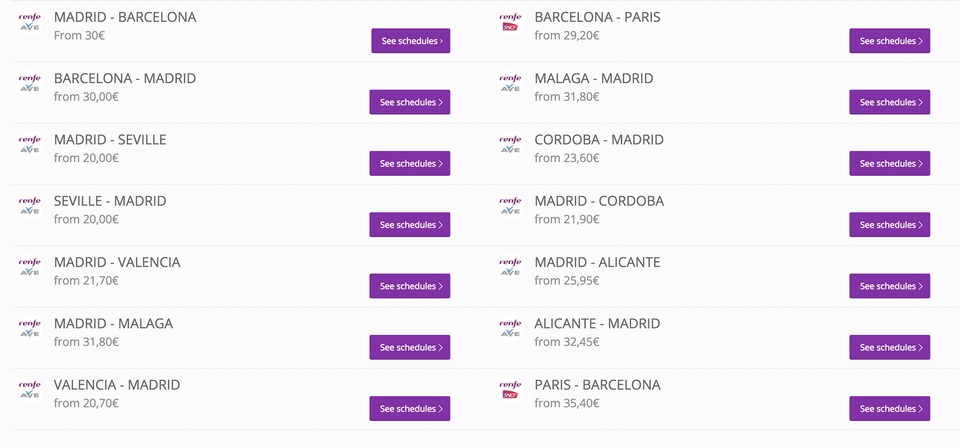Show schedules for Madrid - Cordoba
Image resolution: width=960 pixels, height=448 pixels.
click(890, 225)
